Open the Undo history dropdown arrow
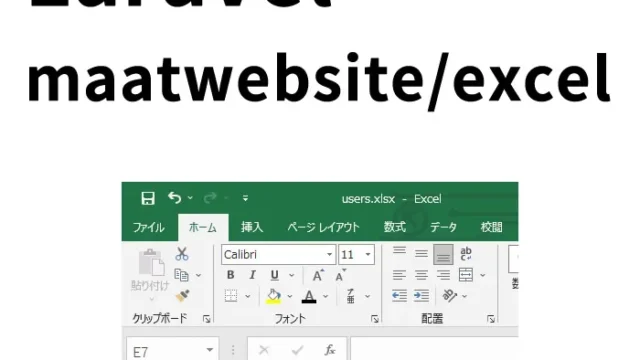 tap(190, 198)
